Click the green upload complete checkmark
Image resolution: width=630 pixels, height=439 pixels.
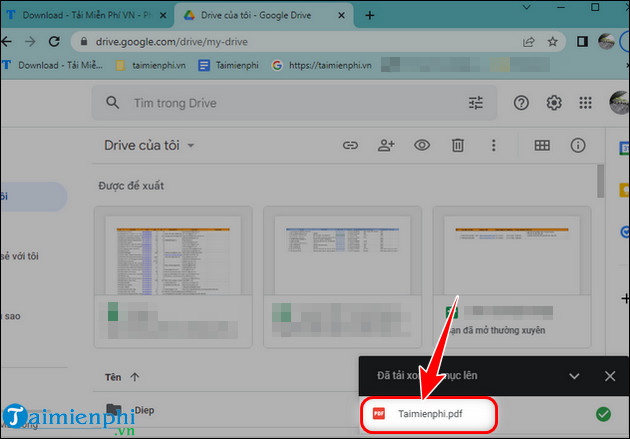point(603,414)
